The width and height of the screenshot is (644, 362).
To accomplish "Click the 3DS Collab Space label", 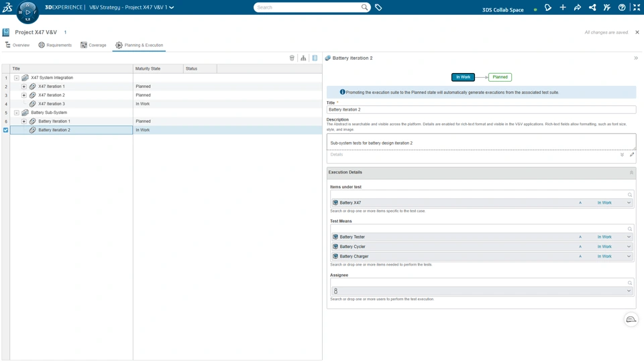I will tap(502, 10).
